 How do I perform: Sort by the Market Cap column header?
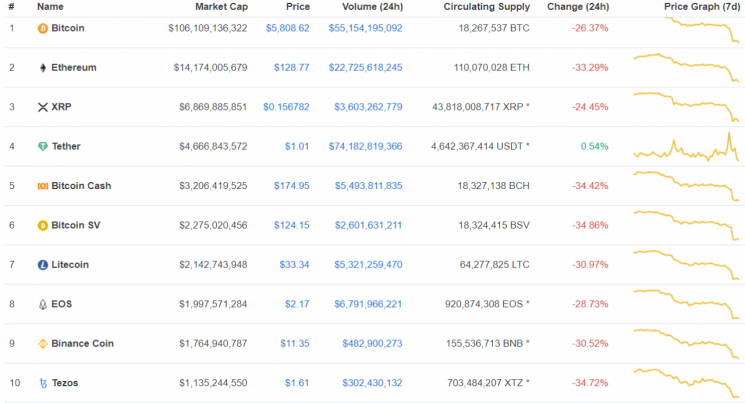tap(221, 7)
